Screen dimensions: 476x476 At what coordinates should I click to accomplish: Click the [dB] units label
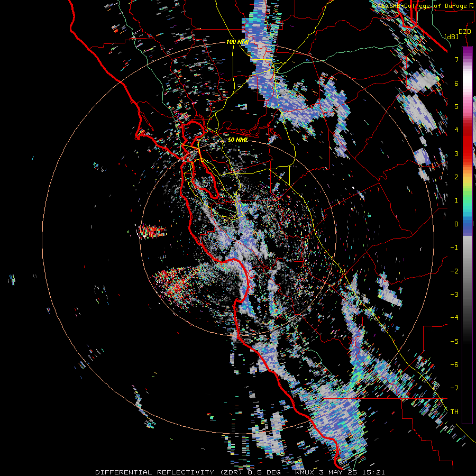(452, 36)
